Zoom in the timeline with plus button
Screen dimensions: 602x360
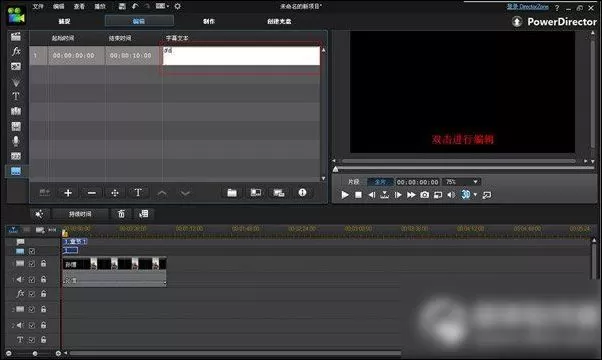click(58, 353)
